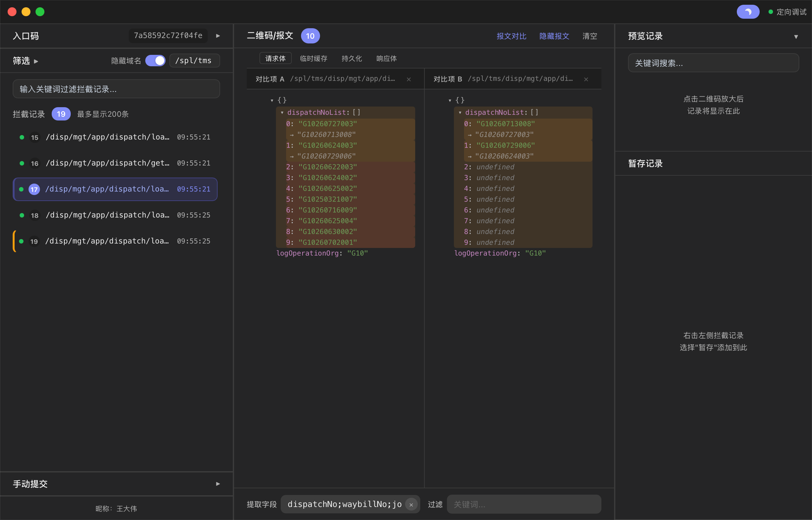Click value G10260729006 at index 1 in B

(506, 145)
